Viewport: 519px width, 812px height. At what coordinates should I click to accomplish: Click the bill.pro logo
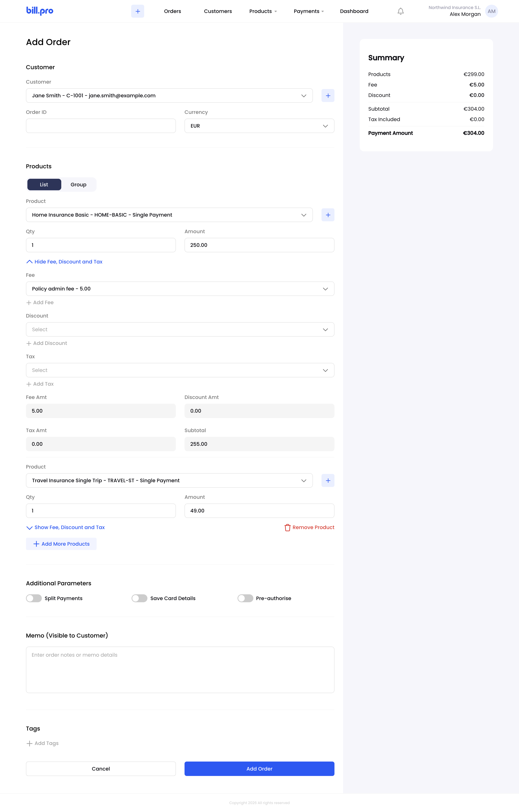tap(39, 11)
